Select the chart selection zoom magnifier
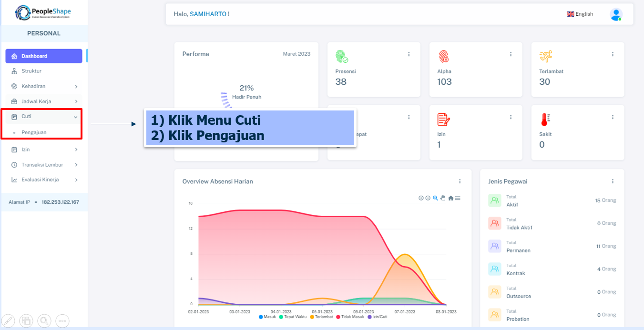Screen dimensions: 644x330 [x=435, y=198]
